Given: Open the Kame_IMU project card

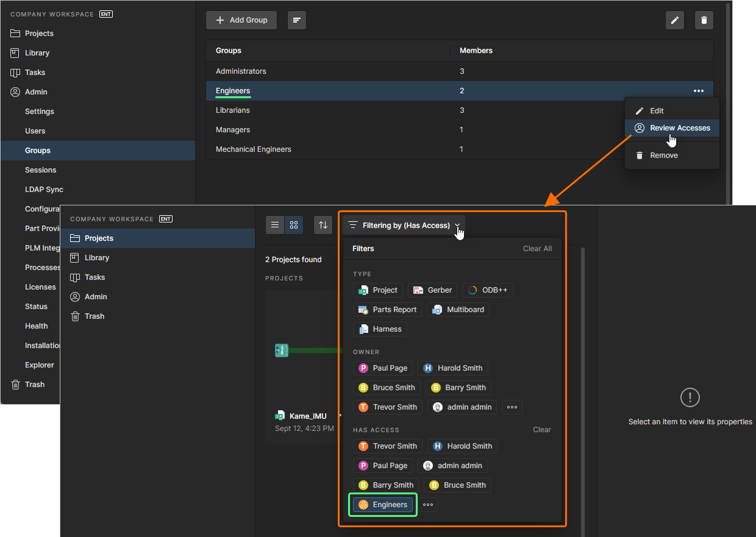Looking at the screenshot, I should [x=303, y=366].
